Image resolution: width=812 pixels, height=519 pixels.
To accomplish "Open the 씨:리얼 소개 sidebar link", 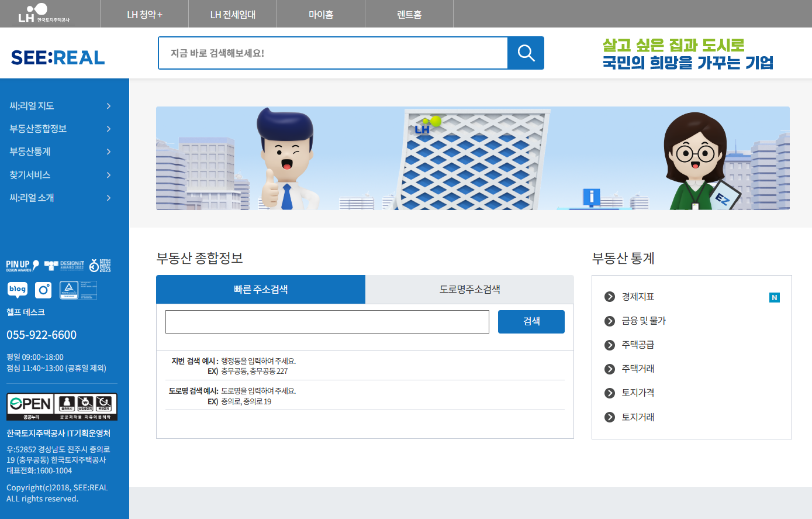I will [x=32, y=198].
